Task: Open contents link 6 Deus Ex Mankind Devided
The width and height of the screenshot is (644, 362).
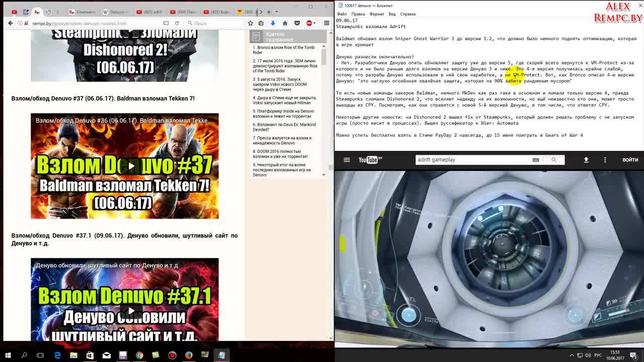Action: 284,127
